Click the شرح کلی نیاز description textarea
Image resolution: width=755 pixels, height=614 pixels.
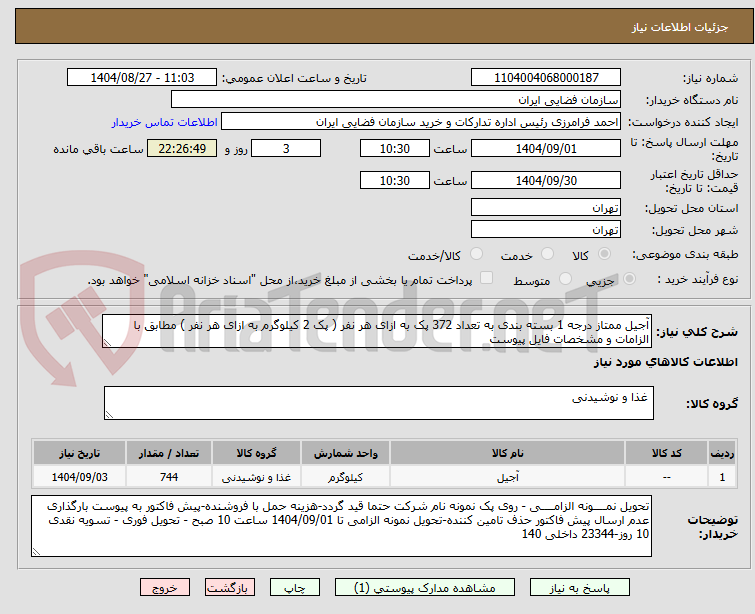click(377, 331)
